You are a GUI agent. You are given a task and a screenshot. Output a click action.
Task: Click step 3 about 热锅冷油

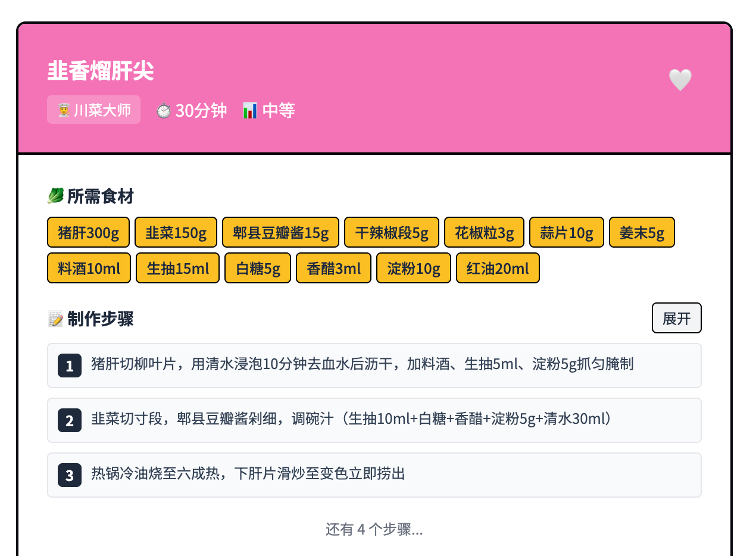point(374,475)
